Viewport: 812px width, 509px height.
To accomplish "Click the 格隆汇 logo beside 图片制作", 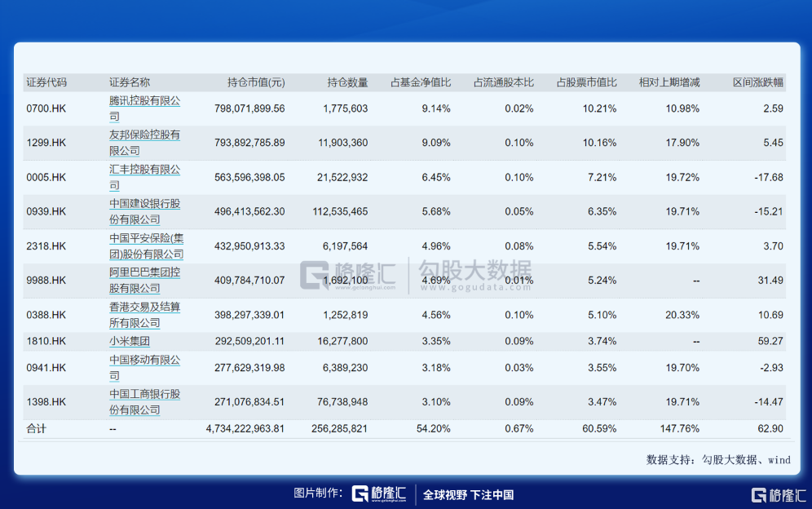I will [379, 494].
